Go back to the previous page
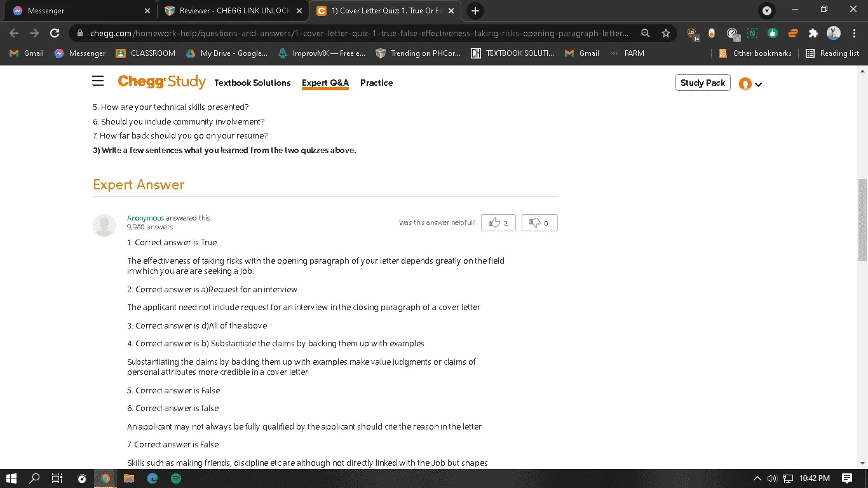This screenshot has width=868, height=488. [14, 33]
